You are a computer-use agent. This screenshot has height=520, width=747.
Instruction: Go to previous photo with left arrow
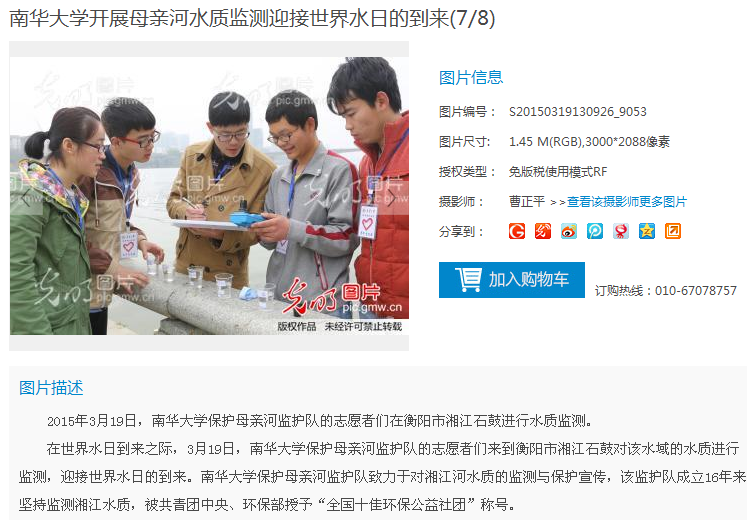tap(25, 198)
